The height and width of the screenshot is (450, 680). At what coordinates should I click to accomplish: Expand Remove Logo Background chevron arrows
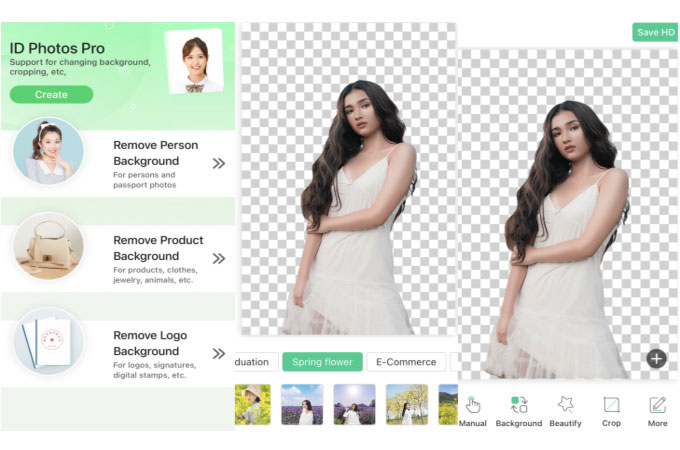(x=219, y=353)
